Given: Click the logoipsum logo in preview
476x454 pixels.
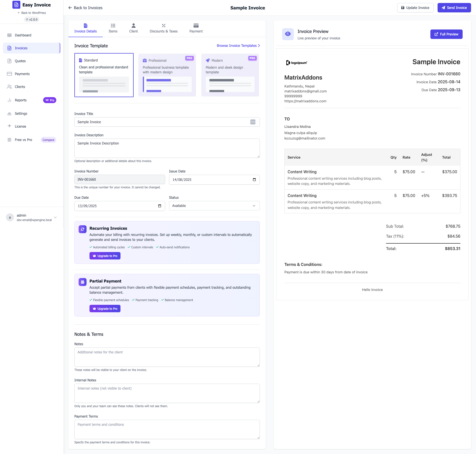Looking at the screenshot, I should pyautogui.click(x=297, y=63).
